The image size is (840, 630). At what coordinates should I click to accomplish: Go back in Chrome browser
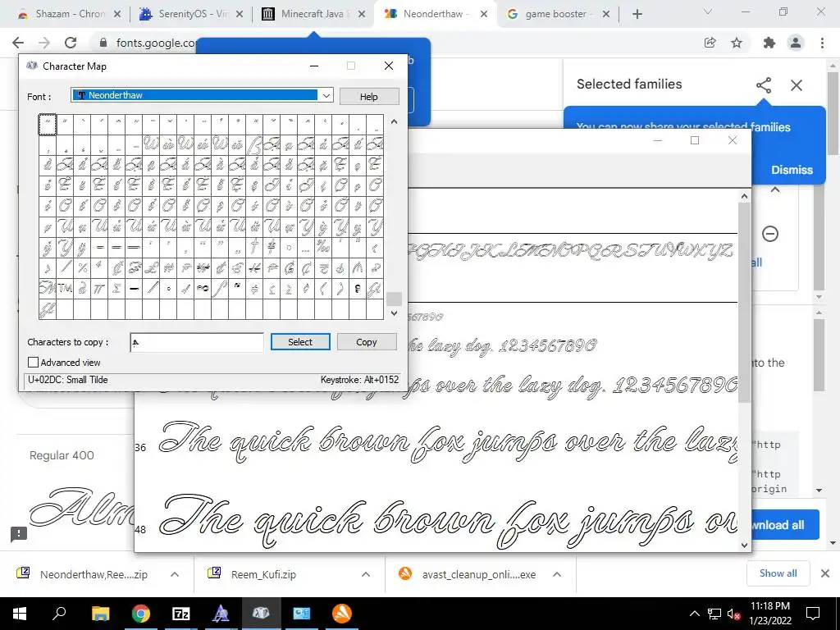18,43
